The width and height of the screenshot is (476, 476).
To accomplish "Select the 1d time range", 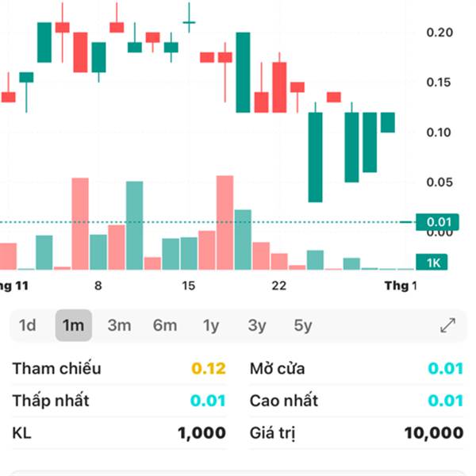I will point(28,325).
